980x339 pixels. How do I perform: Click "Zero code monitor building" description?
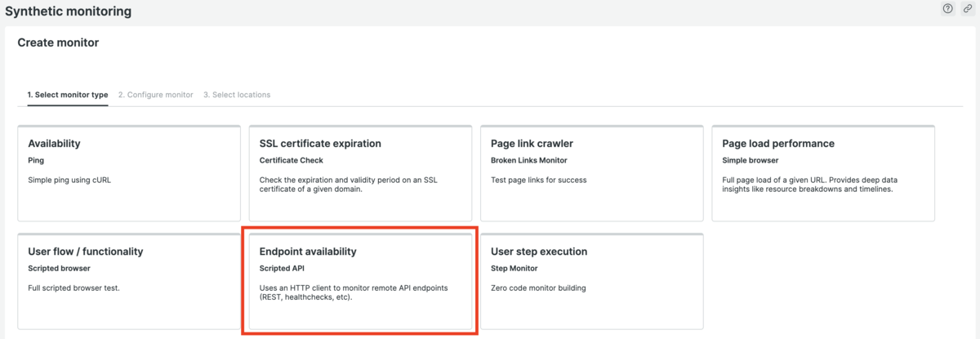(x=538, y=288)
